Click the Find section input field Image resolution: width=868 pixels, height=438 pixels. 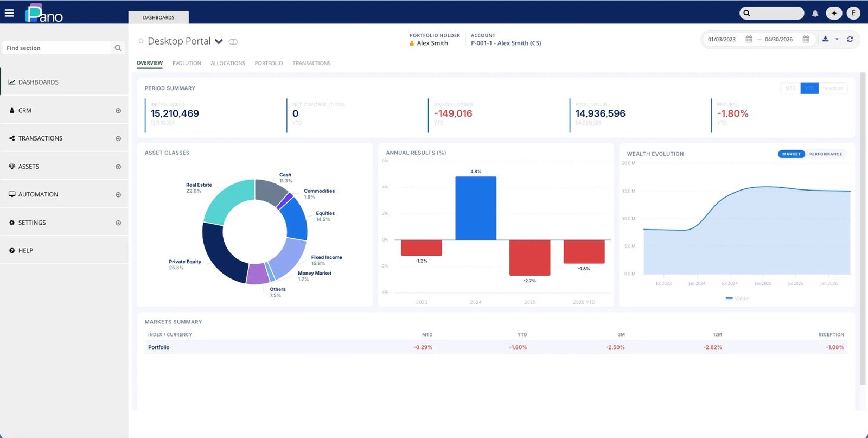(x=57, y=48)
